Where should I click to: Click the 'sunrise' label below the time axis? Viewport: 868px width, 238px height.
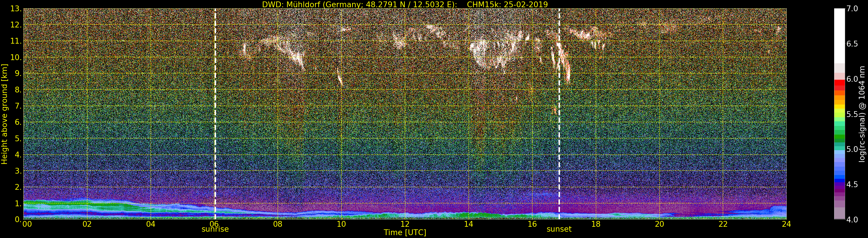pos(215,229)
